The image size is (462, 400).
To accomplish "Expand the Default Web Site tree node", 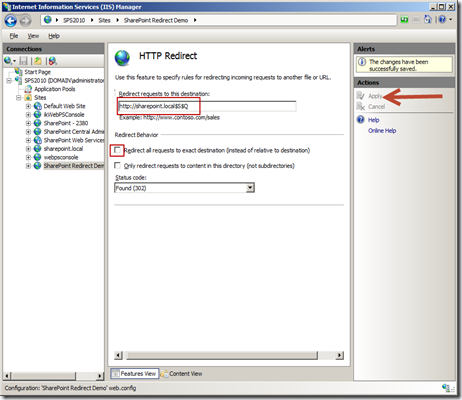I will [28, 106].
